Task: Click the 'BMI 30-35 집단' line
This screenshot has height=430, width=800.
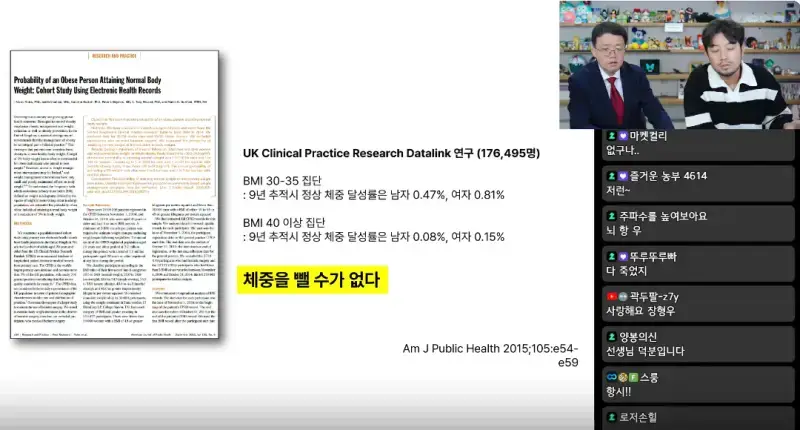Action: click(282, 181)
